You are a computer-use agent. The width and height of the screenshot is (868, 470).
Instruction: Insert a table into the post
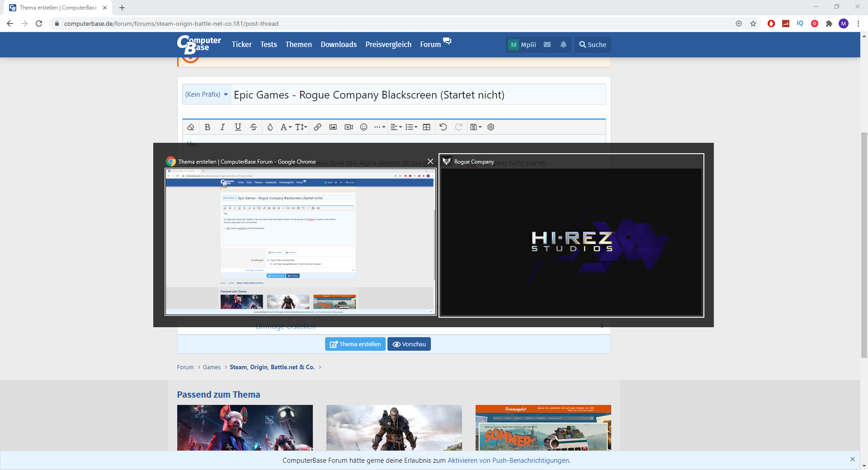point(427,127)
